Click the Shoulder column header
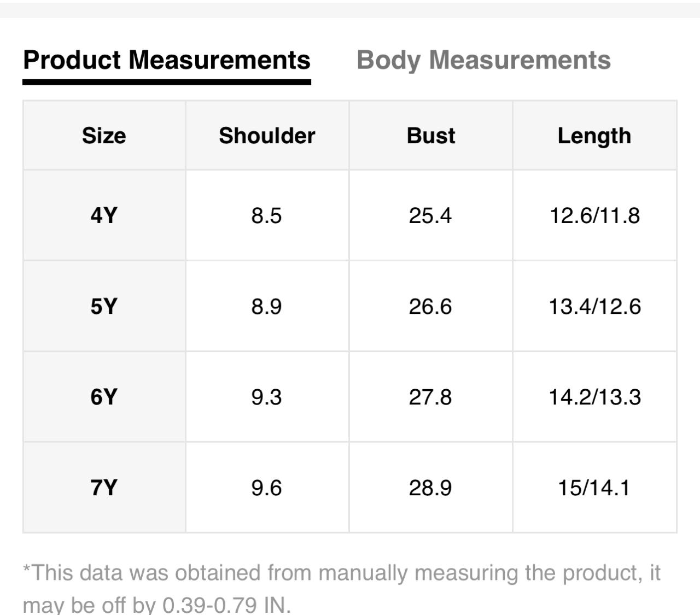This screenshot has width=700, height=615. click(267, 136)
